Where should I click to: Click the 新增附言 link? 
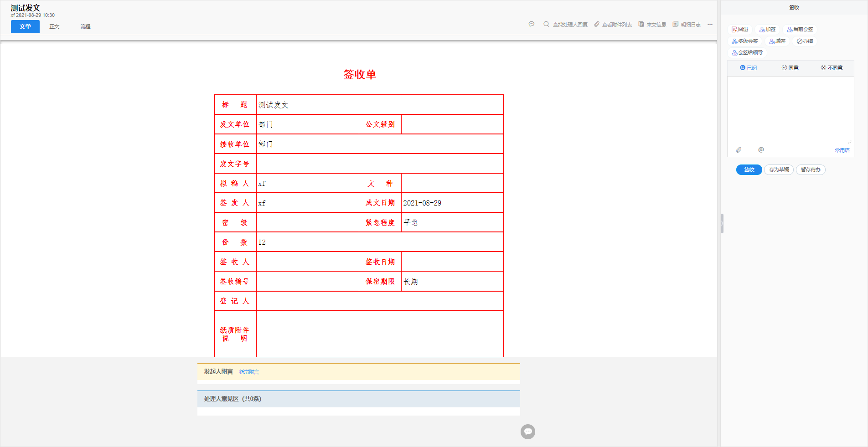(x=249, y=372)
